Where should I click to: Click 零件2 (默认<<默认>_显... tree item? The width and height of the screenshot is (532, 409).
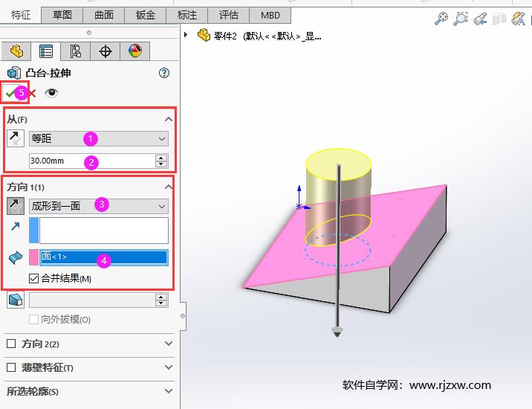coord(267,36)
